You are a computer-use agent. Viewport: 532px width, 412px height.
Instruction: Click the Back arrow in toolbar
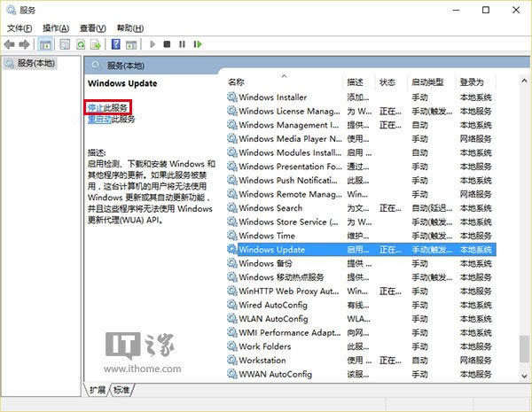10,43
